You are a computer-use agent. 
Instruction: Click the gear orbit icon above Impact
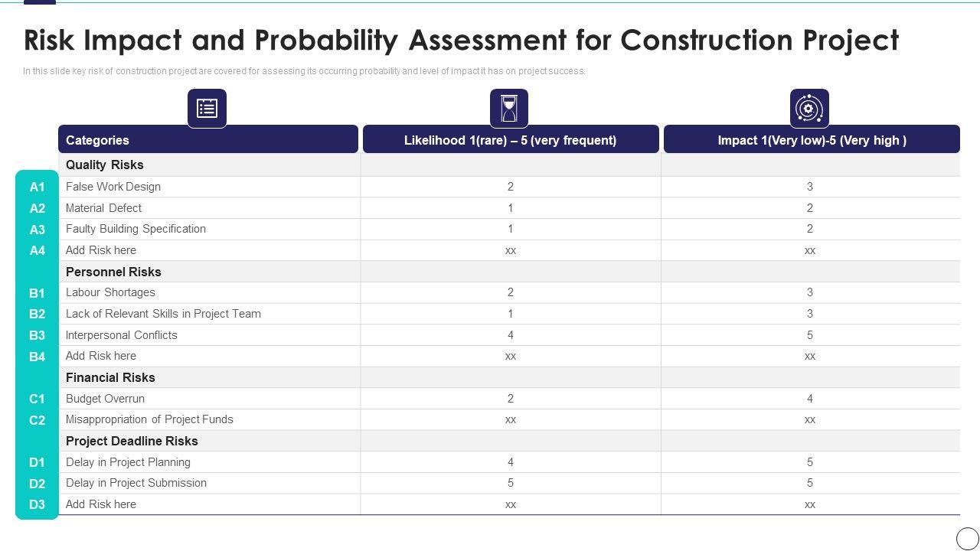tap(809, 108)
